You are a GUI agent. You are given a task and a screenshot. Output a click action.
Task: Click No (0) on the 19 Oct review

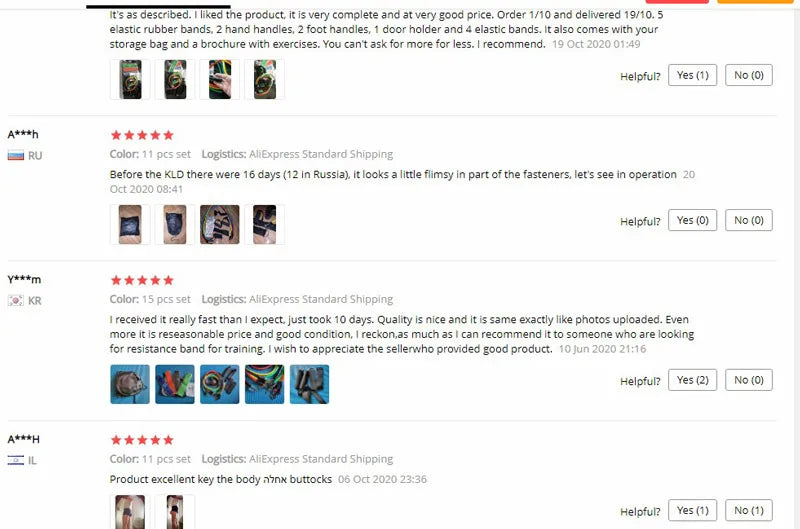pos(748,75)
